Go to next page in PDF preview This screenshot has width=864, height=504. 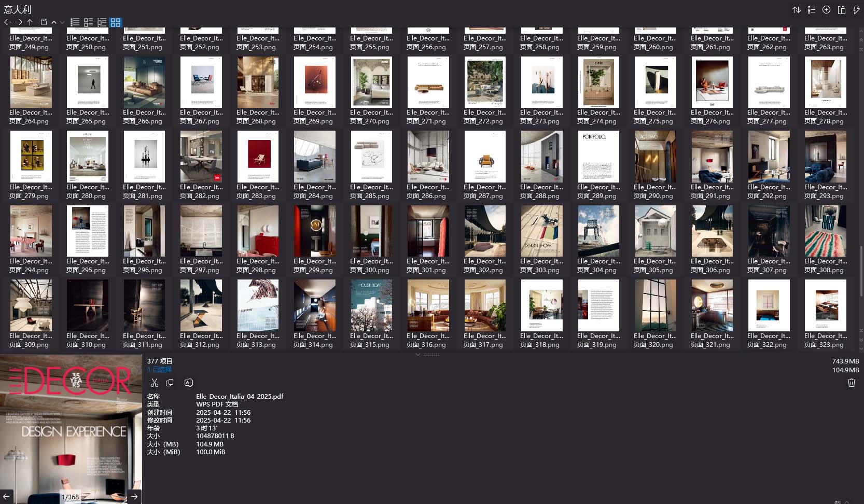[x=134, y=496]
